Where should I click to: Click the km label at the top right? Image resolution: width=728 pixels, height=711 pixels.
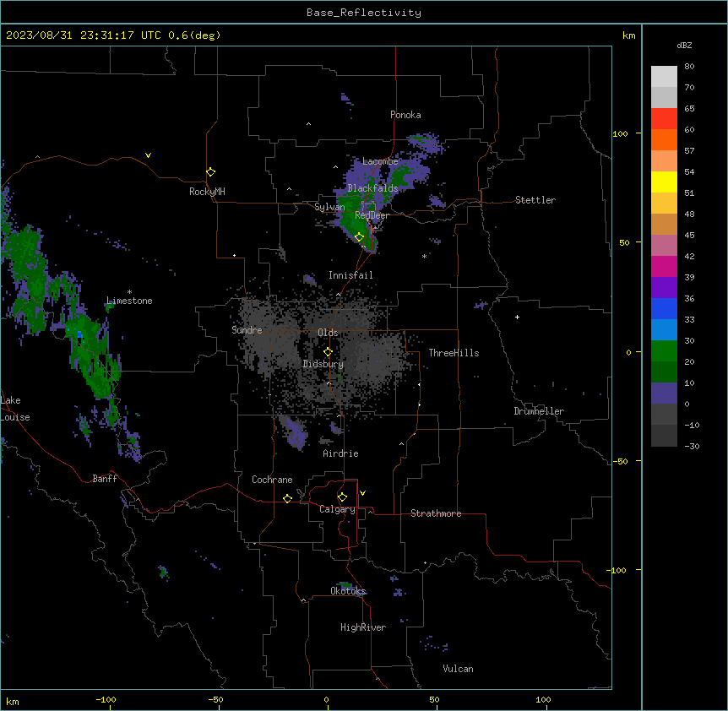tap(628, 35)
